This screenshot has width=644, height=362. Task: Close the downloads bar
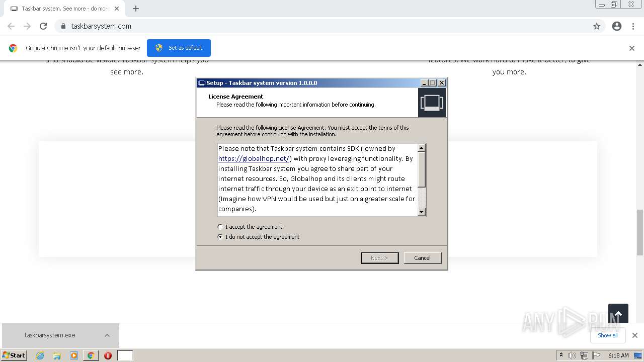(x=634, y=335)
